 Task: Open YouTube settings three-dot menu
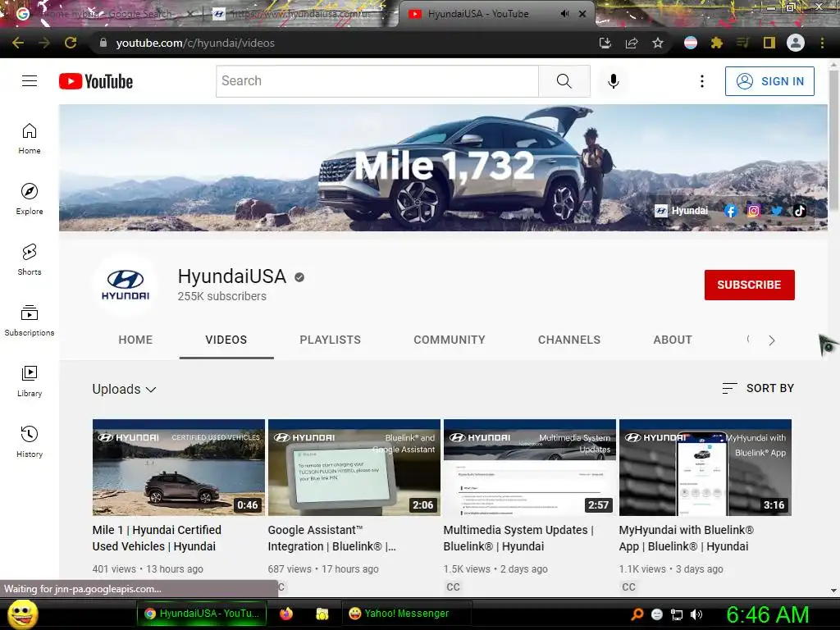(702, 81)
